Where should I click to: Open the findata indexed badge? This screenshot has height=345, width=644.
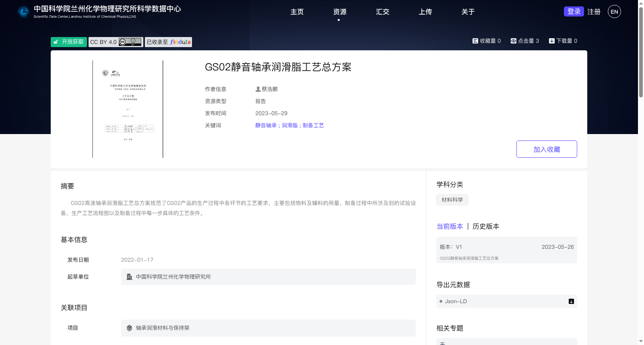pyautogui.click(x=168, y=42)
